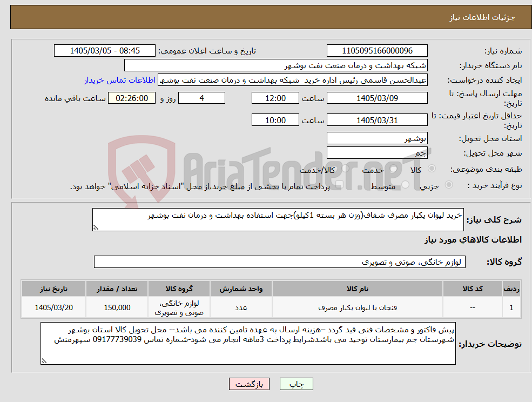The width and height of the screenshot is (532, 402).
Task: Click the request creator field عبدالحسن قاسمی
Action: pyautogui.click(x=292, y=80)
